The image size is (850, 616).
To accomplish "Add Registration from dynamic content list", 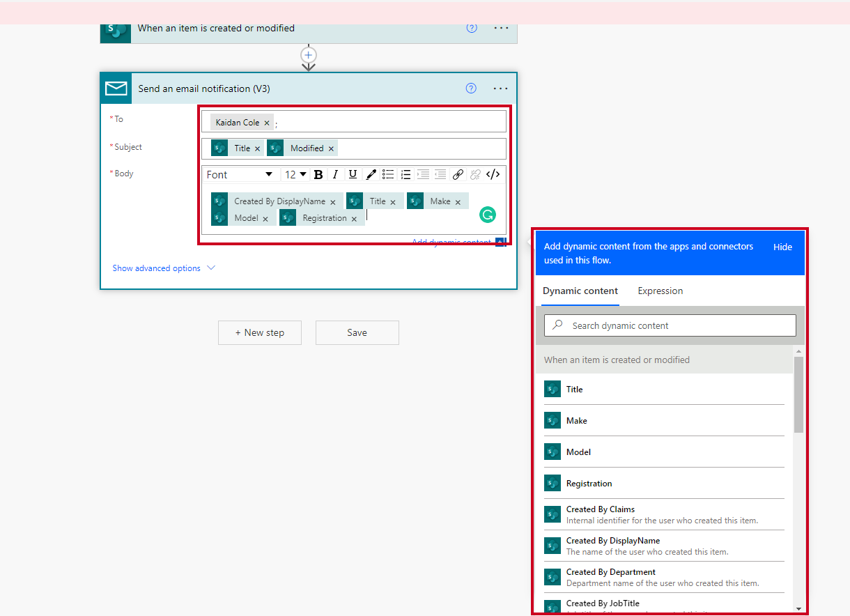I will coord(664,483).
